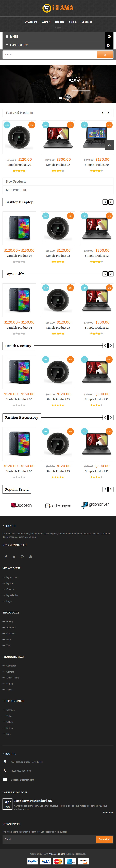This screenshot has width=116, height=868.
Task: Click the Google Plus social icon
Action: 22,557
